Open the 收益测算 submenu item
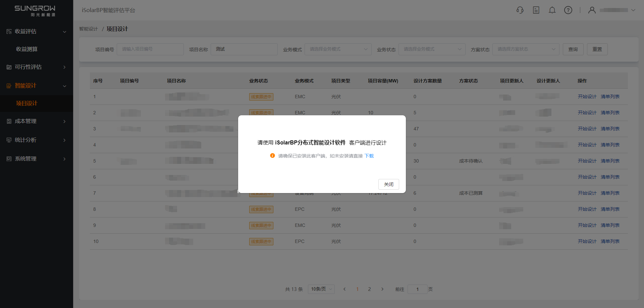The height and width of the screenshot is (308, 644). point(27,49)
